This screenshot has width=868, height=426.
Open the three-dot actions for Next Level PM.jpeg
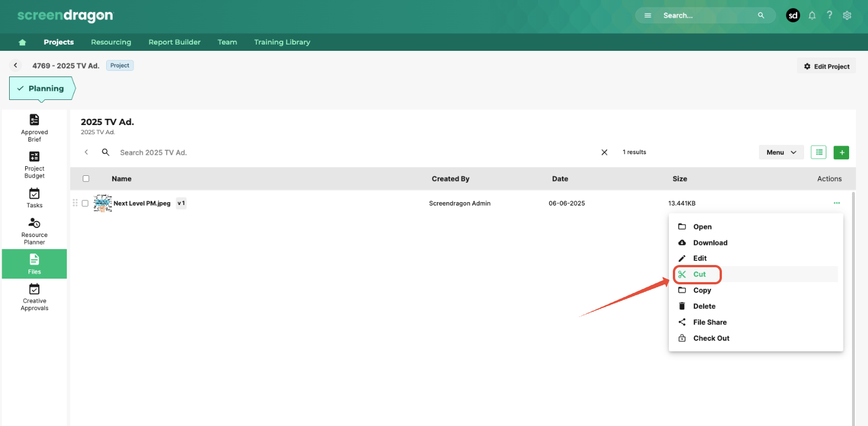tap(837, 203)
